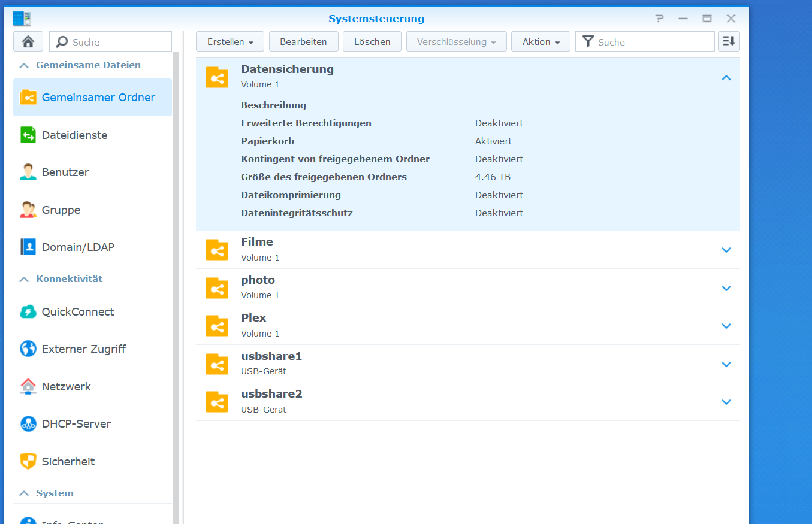Select the Plex folder name
The width and height of the screenshot is (812, 524).
pyautogui.click(x=253, y=318)
